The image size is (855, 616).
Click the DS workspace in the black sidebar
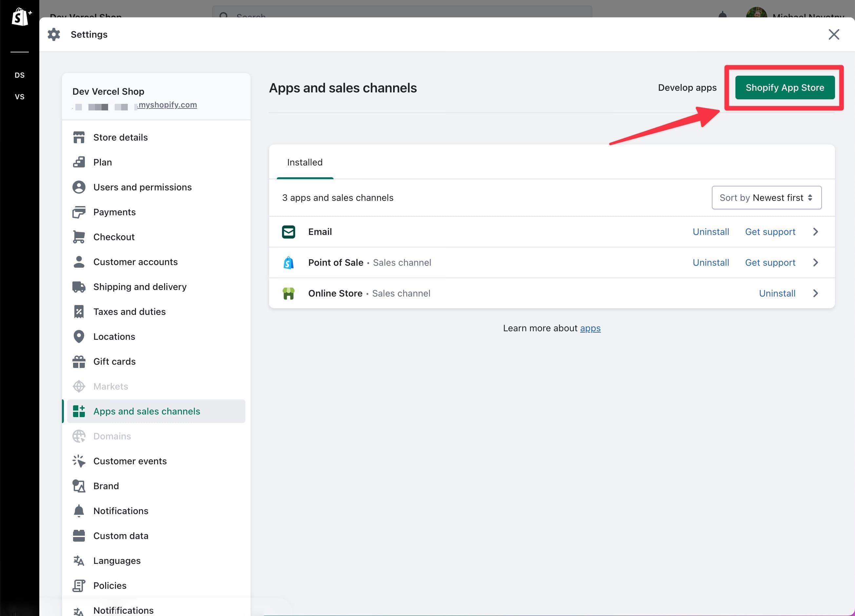click(x=20, y=75)
